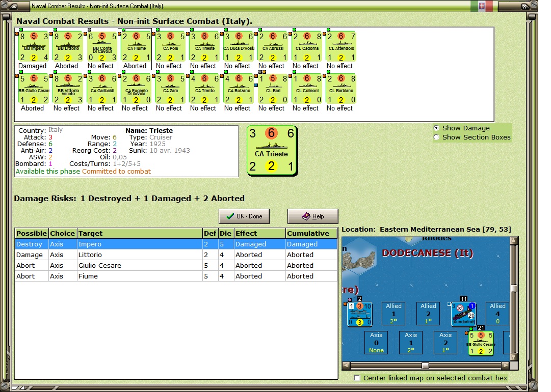
Task: Select the BB Impero unit counter
Action: [x=34, y=47]
